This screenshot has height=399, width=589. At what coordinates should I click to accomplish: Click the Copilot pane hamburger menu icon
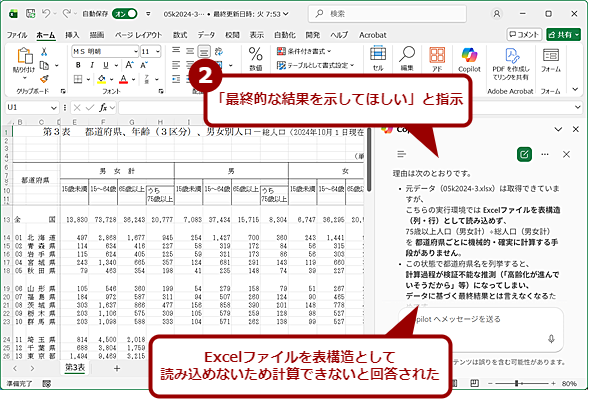[402, 154]
